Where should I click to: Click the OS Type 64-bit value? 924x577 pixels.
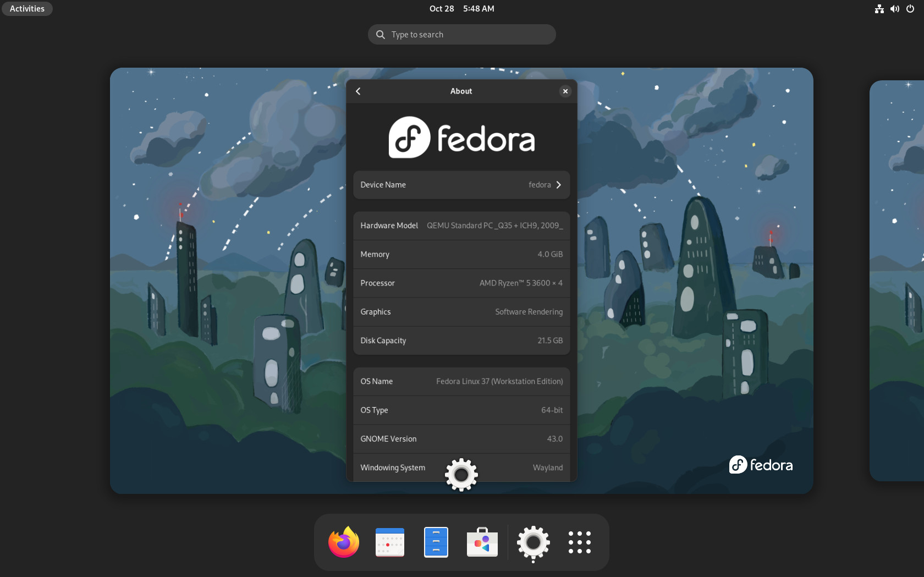(x=552, y=410)
